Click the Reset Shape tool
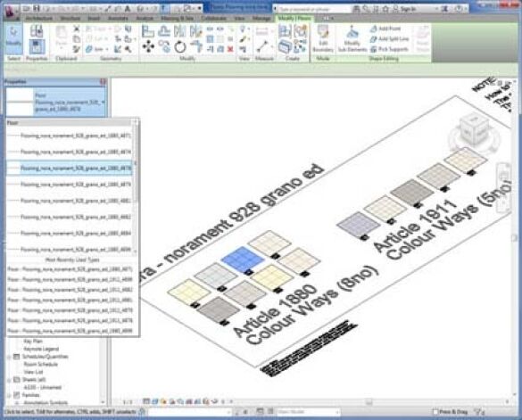 point(422,38)
